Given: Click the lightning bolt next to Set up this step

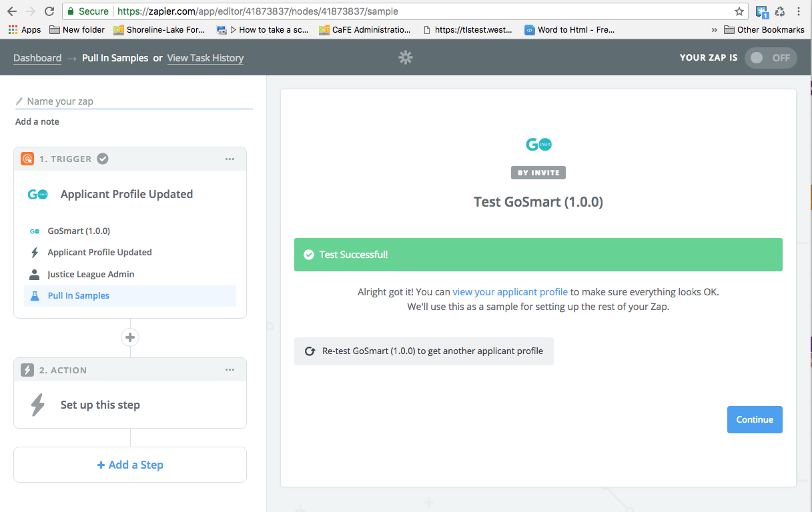Looking at the screenshot, I should tap(38, 405).
